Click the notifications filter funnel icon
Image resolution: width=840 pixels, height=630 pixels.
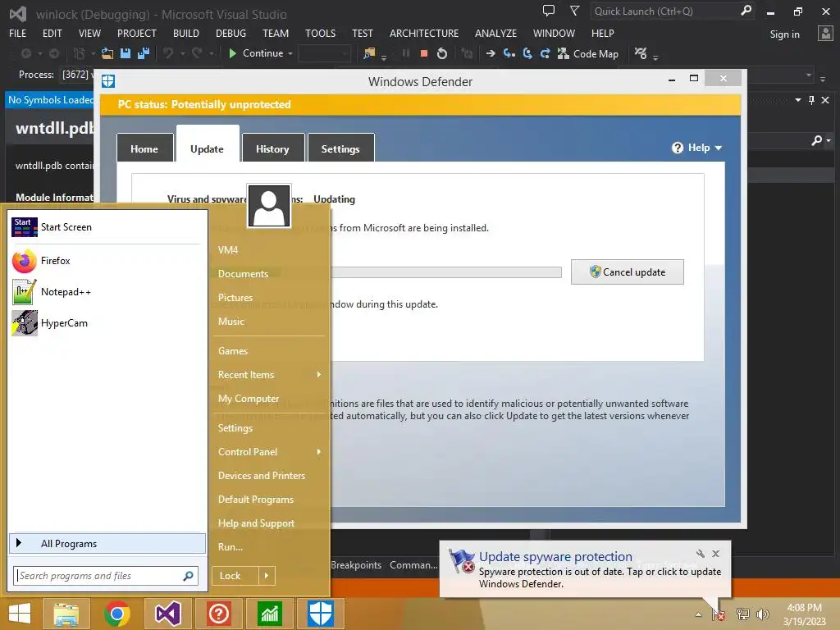point(574,10)
